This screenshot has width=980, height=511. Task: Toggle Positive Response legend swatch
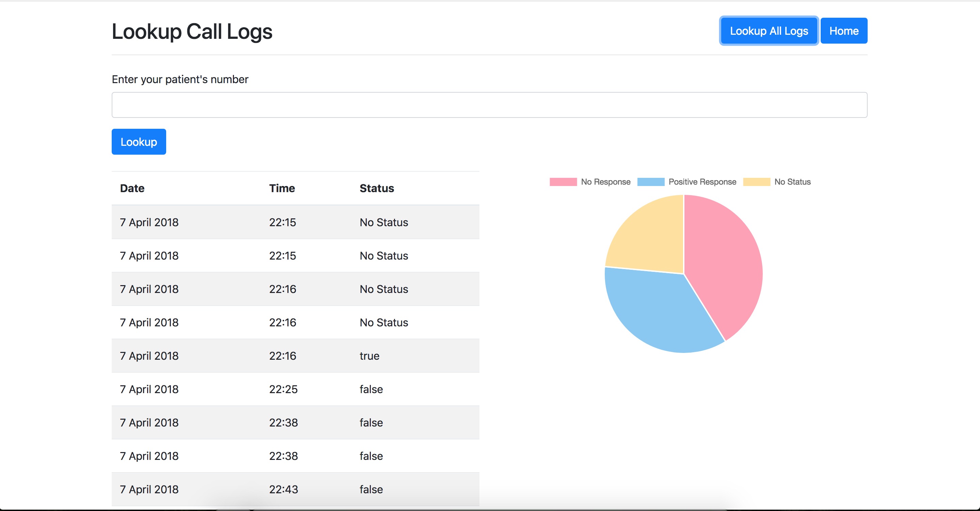click(650, 182)
